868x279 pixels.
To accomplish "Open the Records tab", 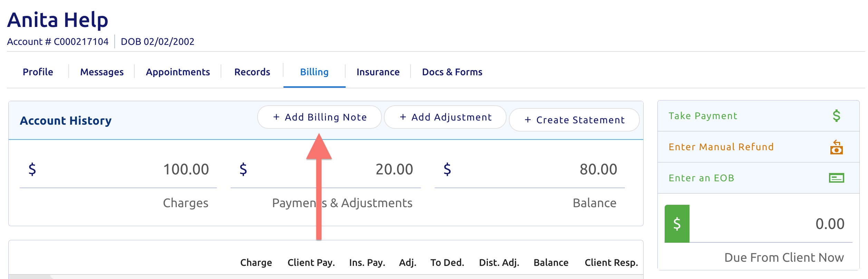I will [252, 72].
